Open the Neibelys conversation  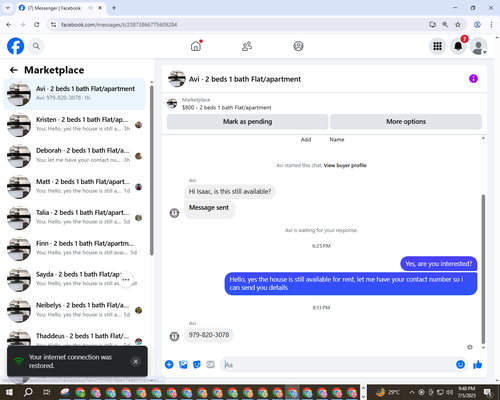pos(74,310)
